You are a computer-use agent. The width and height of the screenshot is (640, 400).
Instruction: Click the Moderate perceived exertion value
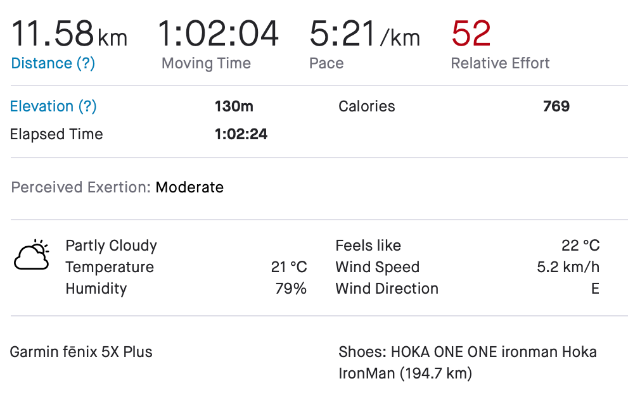pyautogui.click(x=189, y=187)
